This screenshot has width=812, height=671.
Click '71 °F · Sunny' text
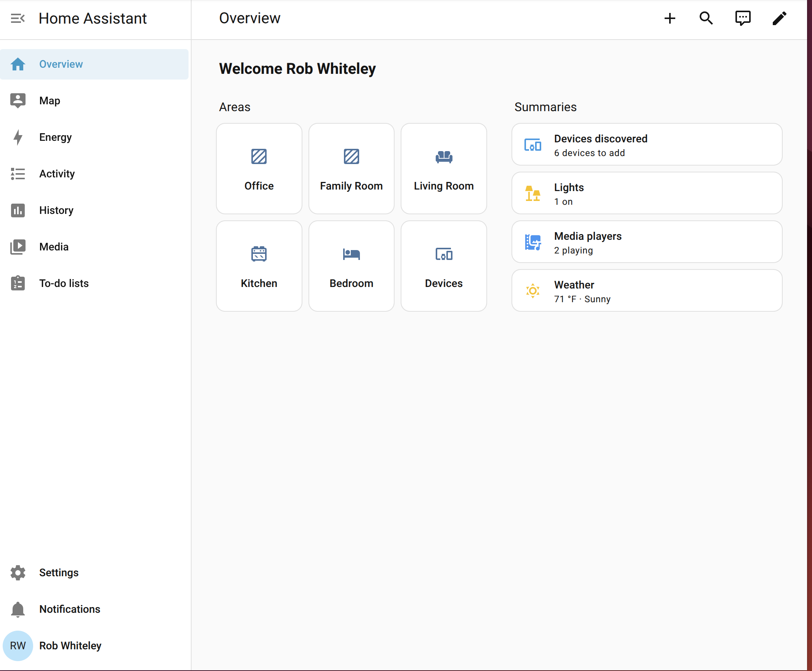582,299
